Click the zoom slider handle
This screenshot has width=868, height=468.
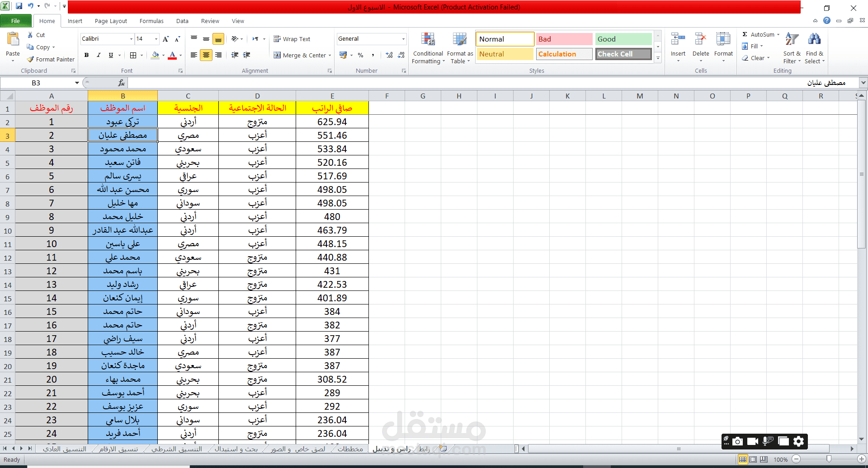point(829,459)
